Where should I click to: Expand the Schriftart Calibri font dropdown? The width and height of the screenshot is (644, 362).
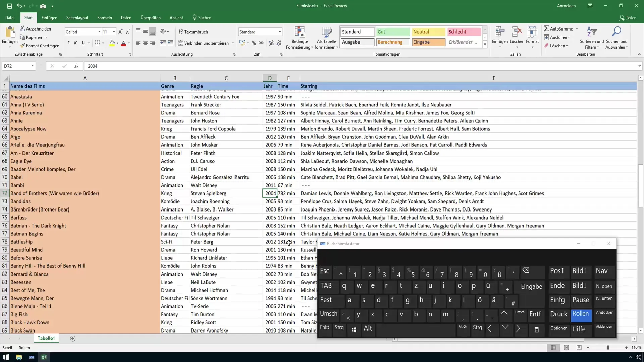click(99, 32)
